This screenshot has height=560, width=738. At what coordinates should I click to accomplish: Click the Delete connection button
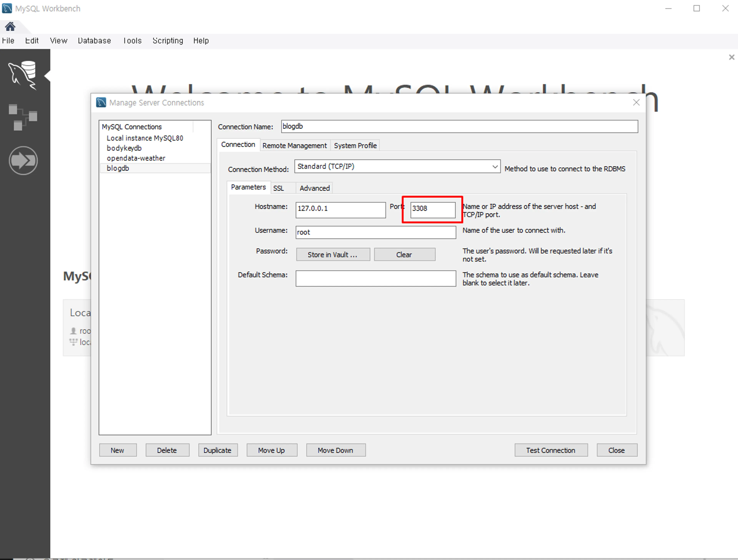(167, 450)
